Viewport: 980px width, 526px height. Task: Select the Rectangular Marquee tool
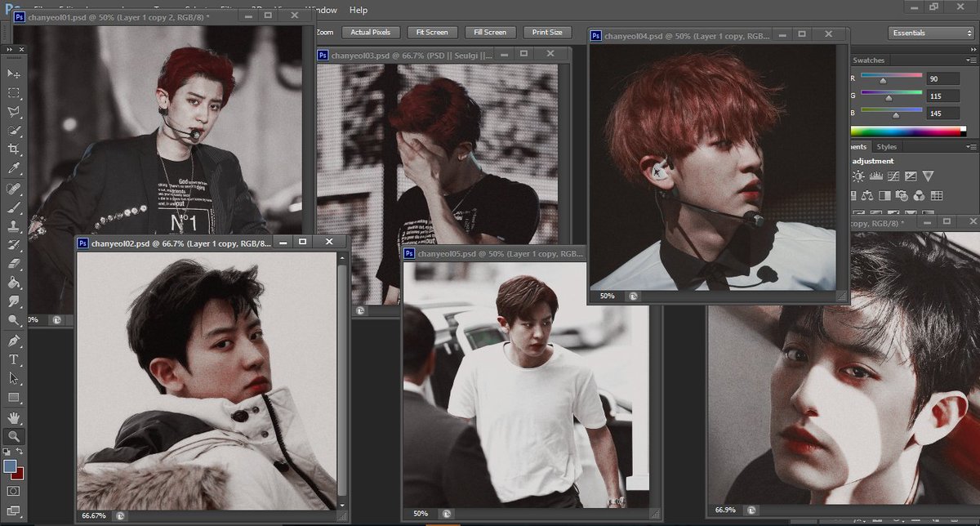(14, 93)
